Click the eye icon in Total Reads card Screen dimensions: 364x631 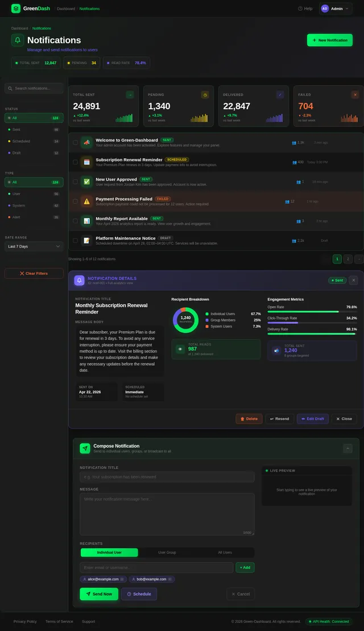pyautogui.click(x=180, y=349)
